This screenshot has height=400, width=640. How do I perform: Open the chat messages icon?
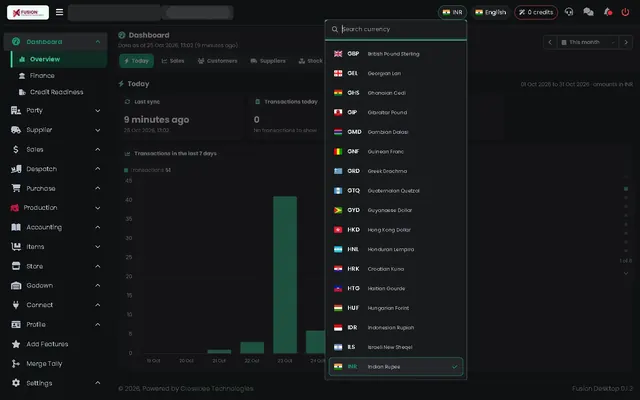click(x=588, y=12)
